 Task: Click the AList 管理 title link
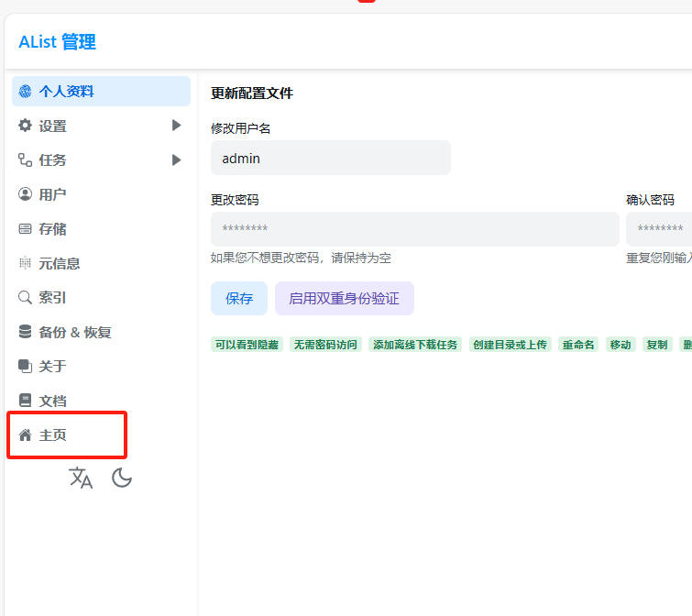[58, 42]
